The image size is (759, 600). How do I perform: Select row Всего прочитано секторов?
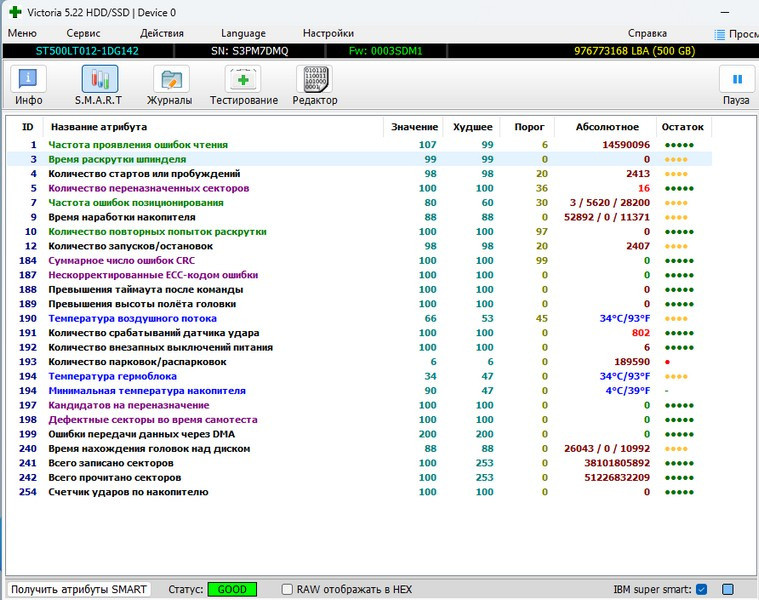pyautogui.click(x=359, y=478)
